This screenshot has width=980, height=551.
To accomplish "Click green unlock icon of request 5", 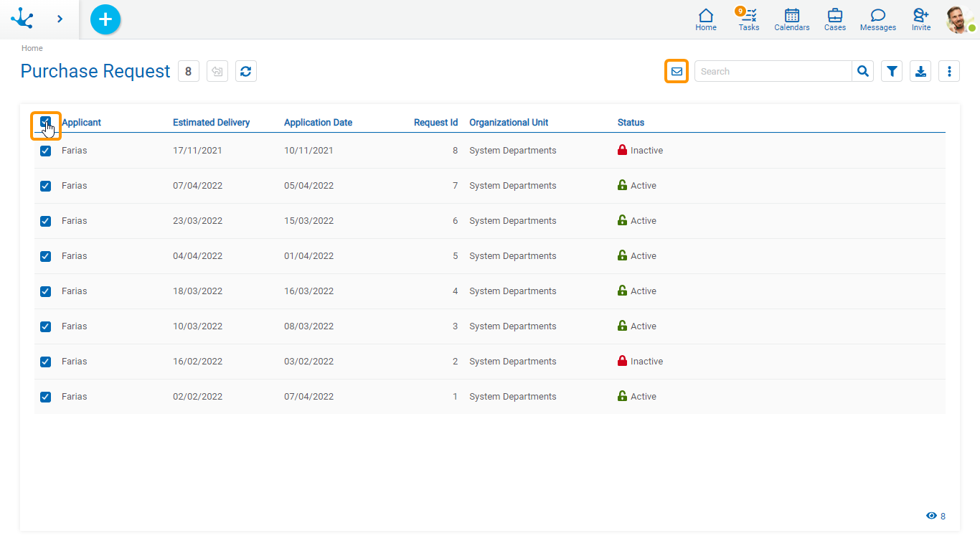I will [622, 255].
